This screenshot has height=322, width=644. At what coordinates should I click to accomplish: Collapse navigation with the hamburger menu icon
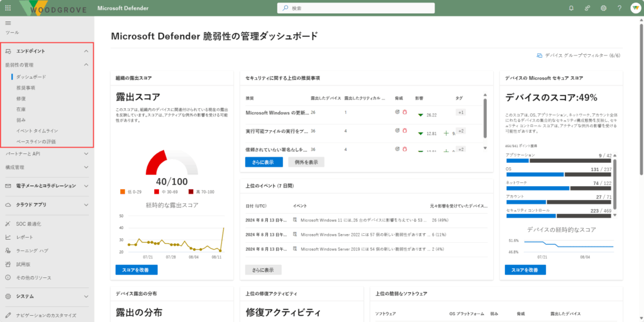[8, 23]
